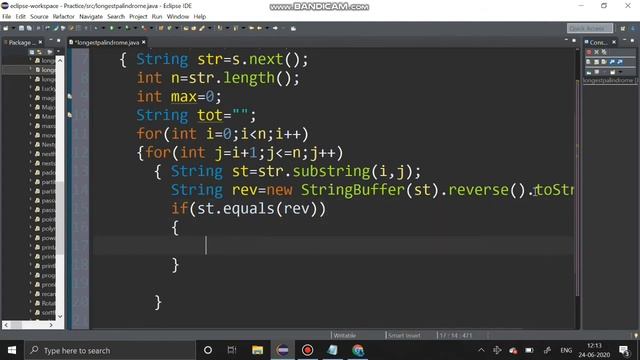Viewport: 640px width, 360px height.
Task: Click New Java Class toolbar icon
Action: click(x=169, y=28)
